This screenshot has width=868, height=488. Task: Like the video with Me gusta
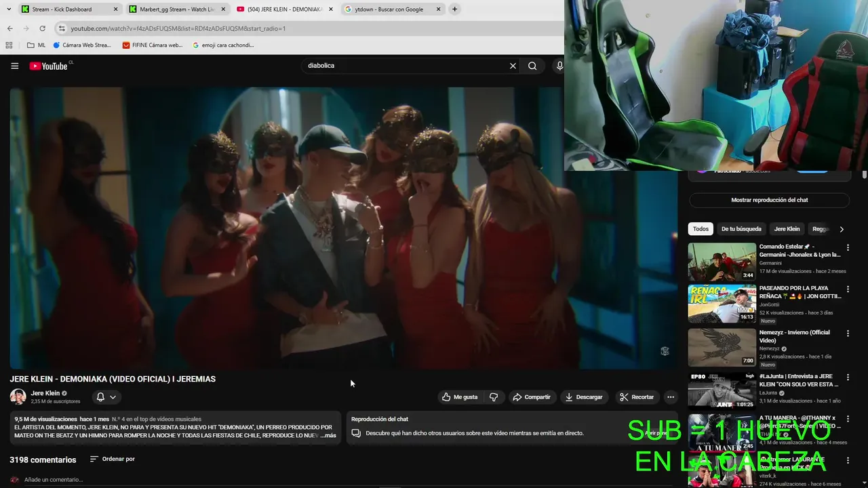[x=460, y=396]
